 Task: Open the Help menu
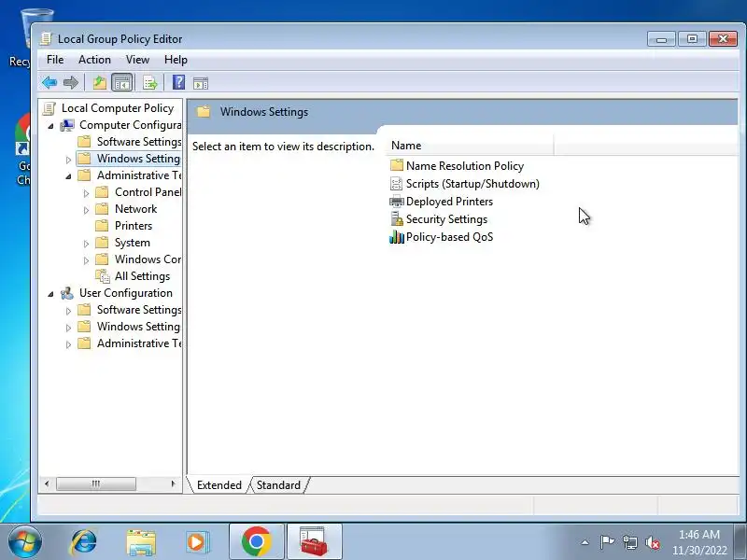[x=176, y=60]
